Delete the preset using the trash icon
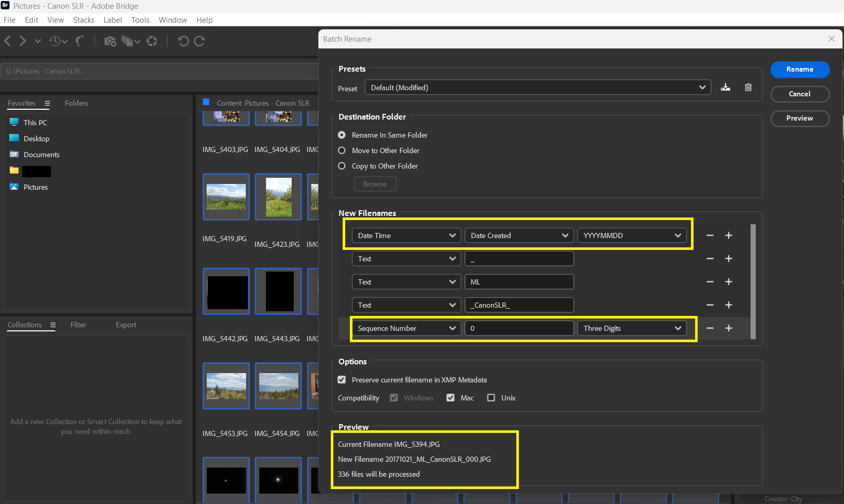Viewport: 844px width, 504px height. coord(748,87)
